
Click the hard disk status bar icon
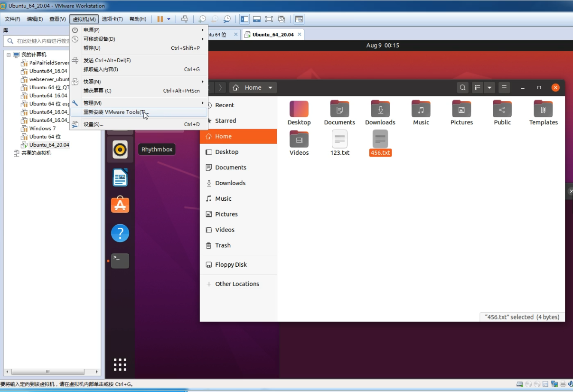pos(520,384)
